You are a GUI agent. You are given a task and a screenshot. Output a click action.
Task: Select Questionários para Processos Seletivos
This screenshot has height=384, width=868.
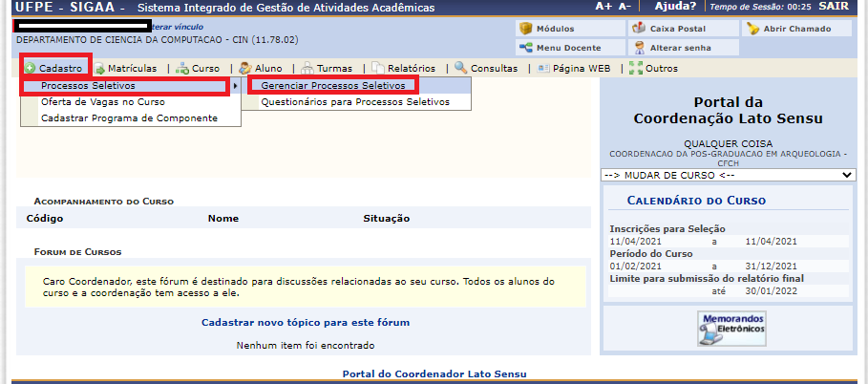[x=354, y=101]
